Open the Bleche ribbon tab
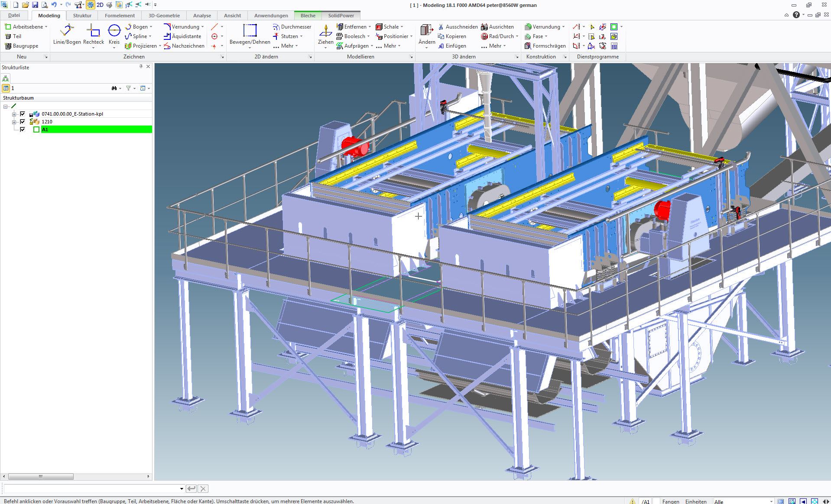Image resolution: width=831 pixels, height=504 pixels. pyautogui.click(x=308, y=16)
